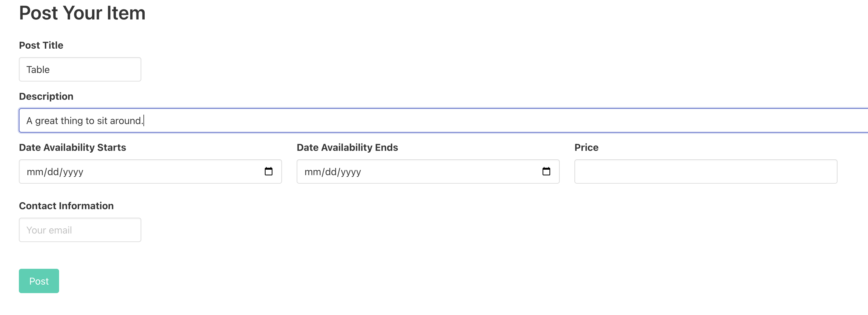Click the Post Your Item heading
This screenshot has height=315, width=868.
82,13
